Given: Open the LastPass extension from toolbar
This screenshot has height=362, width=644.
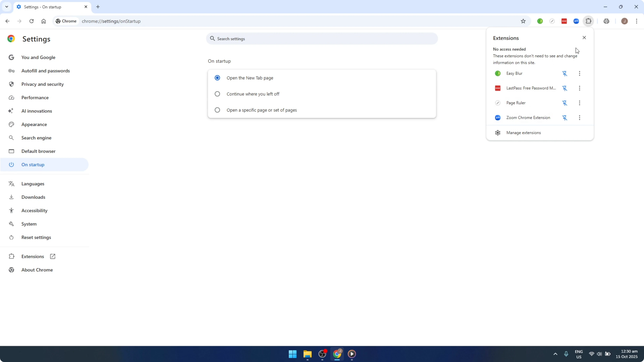Looking at the screenshot, I should click(x=564, y=21).
